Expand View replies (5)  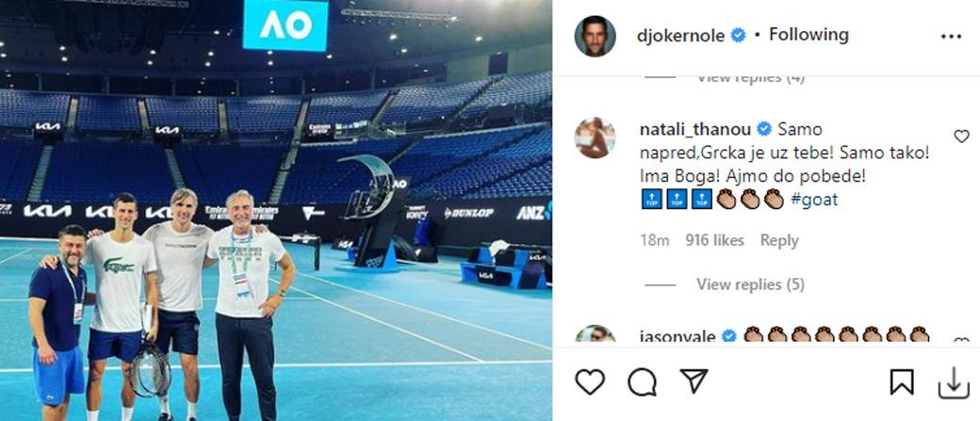tap(750, 284)
